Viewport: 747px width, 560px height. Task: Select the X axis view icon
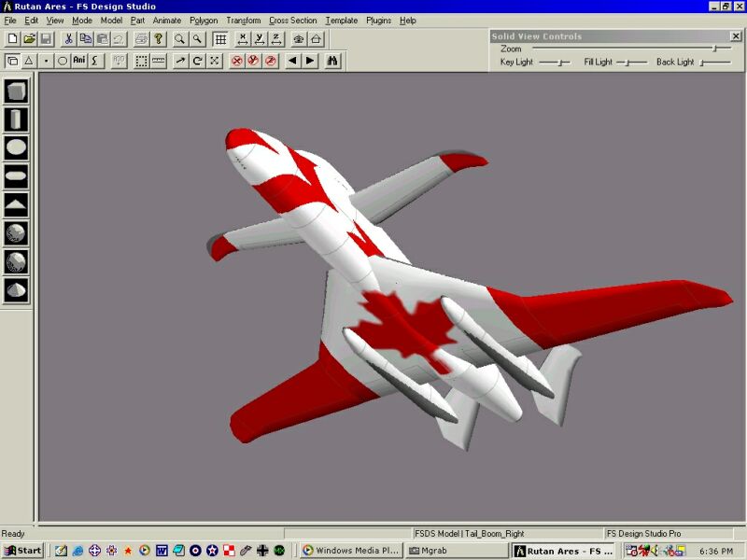pyautogui.click(x=243, y=38)
